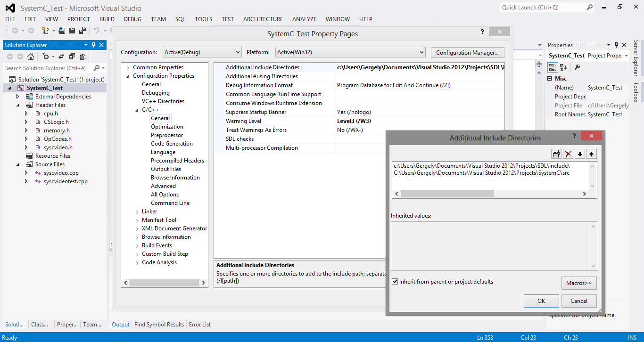
Task: Collapse the Misc category in Properties
Action: point(550,79)
